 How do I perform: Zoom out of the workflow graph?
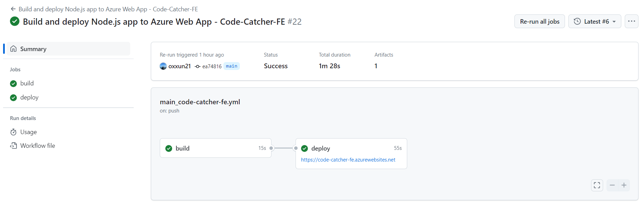click(612, 185)
